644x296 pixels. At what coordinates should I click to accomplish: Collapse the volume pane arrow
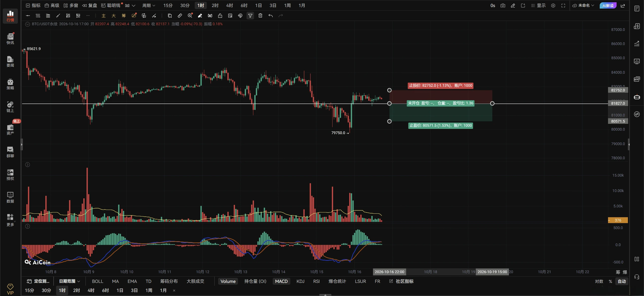coord(28,165)
